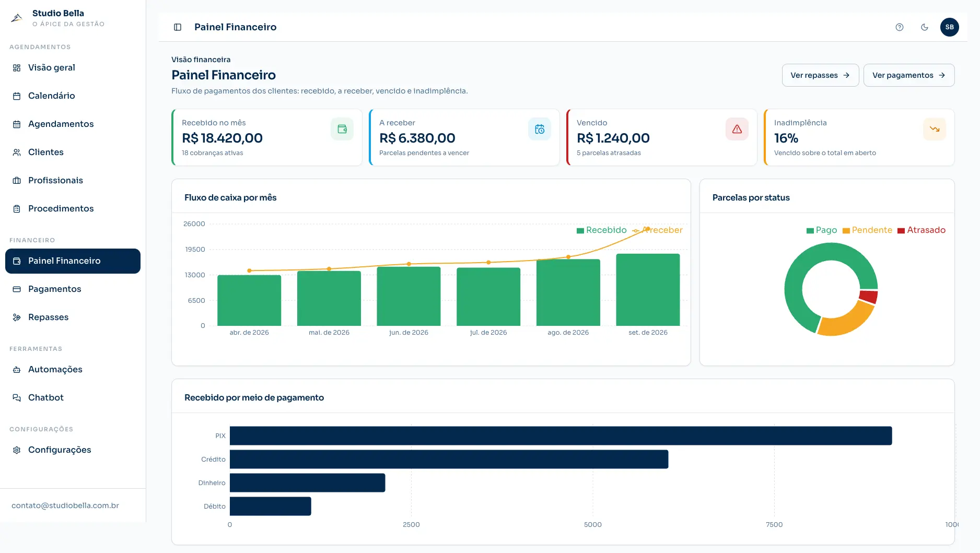Click the Fluxo de caixa por mês title
Screen dimensions: 980x553
pyautogui.click(x=230, y=198)
